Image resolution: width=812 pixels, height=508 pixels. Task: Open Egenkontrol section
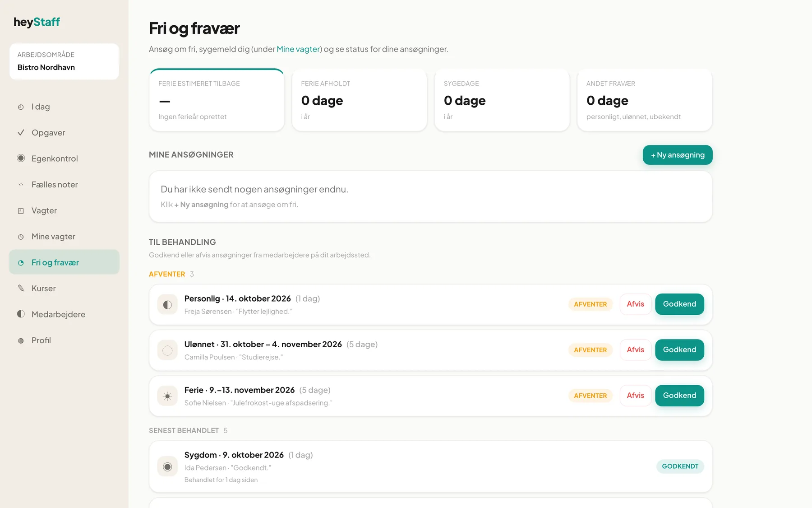coord(64,158)
